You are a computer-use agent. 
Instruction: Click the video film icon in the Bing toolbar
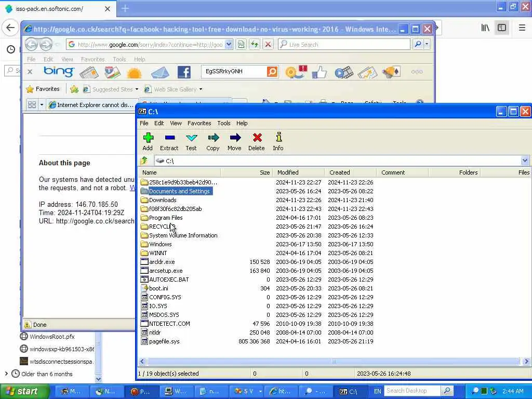pos(343,72)
